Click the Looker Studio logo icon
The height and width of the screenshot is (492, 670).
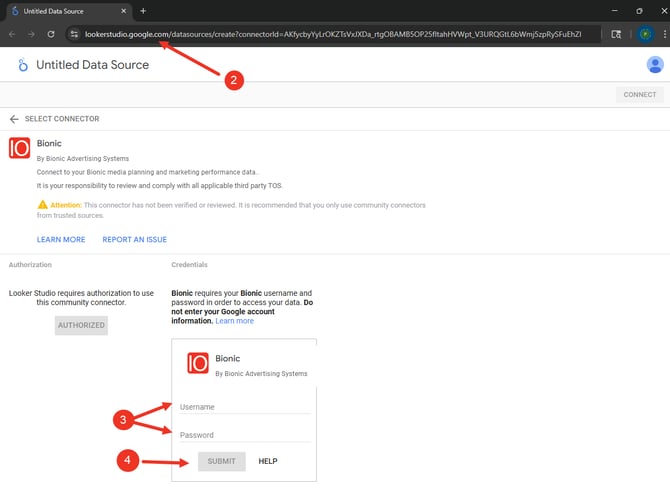[x=22, y=65]
